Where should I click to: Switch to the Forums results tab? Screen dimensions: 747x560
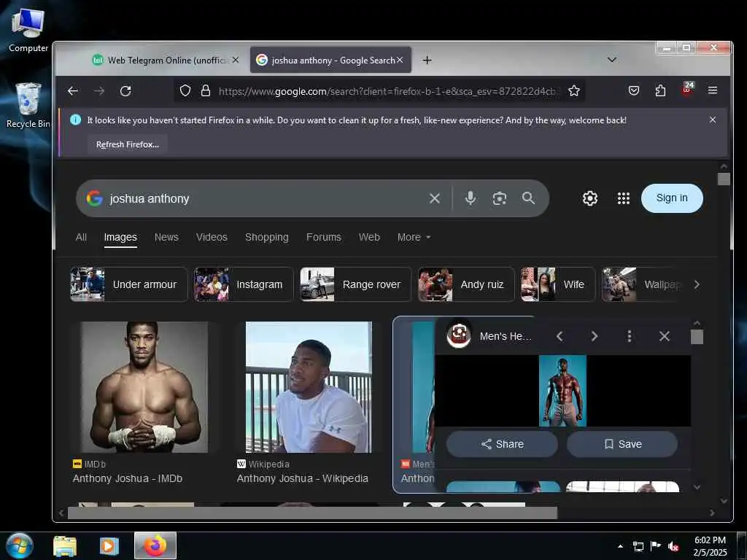pyautogui.click(x=323, y=237)
